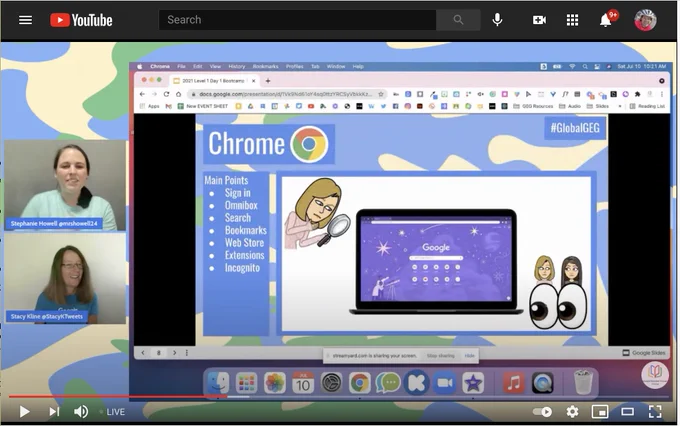Mute the player volume
The height and width of the screenshot is (426, 680).
point(81,411)
